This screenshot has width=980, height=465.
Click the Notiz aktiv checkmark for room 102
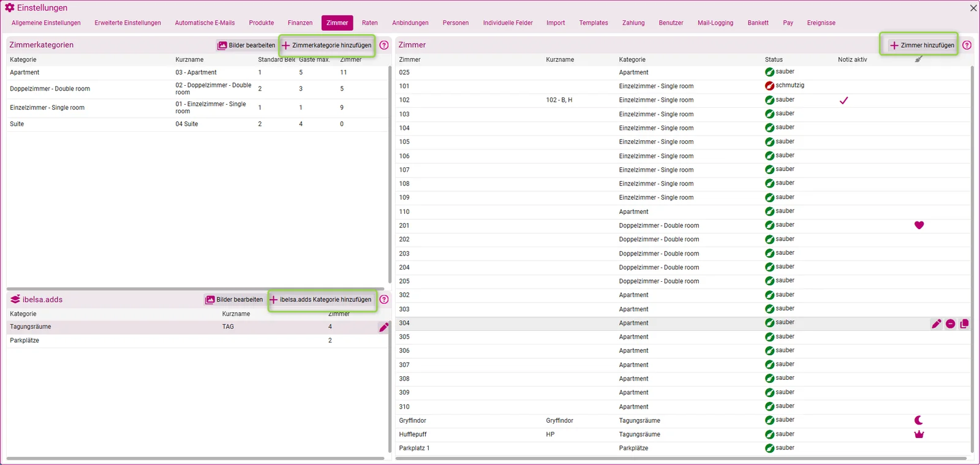click(x=843, y=100)
